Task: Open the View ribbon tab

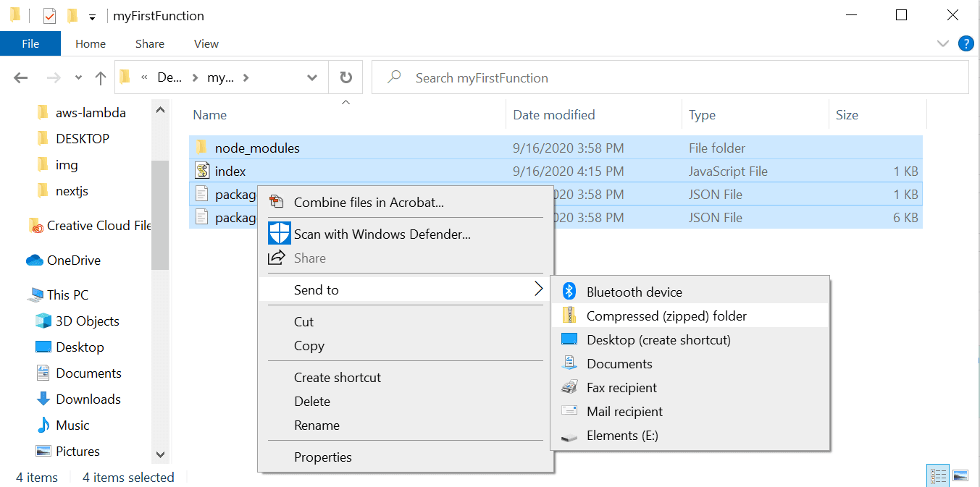Action: (x=206, y=43)
